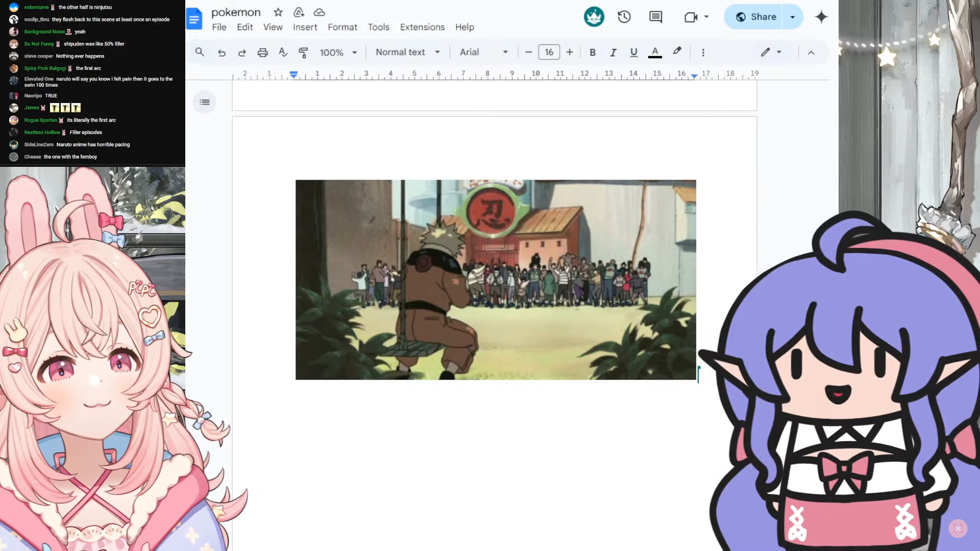This screenshot has height=551, width=980.
Task: Click the Redo arrow icon
Action: coord(242,53)
